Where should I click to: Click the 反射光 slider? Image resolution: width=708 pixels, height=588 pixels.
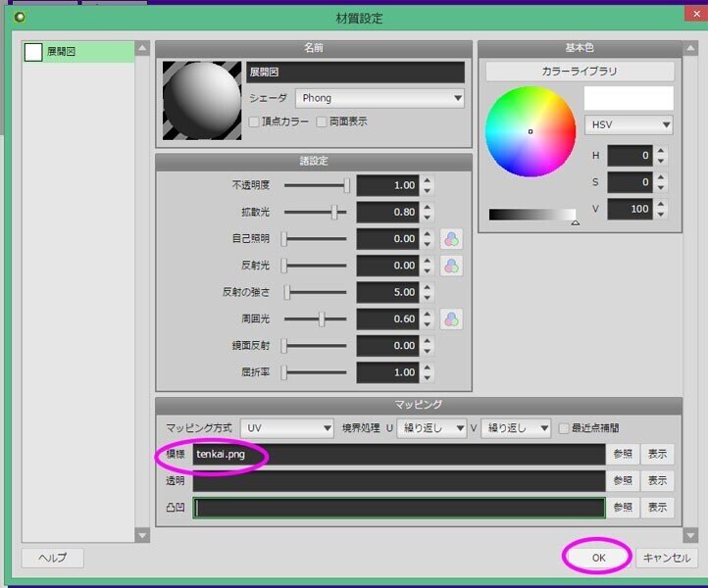click(316, 266)
